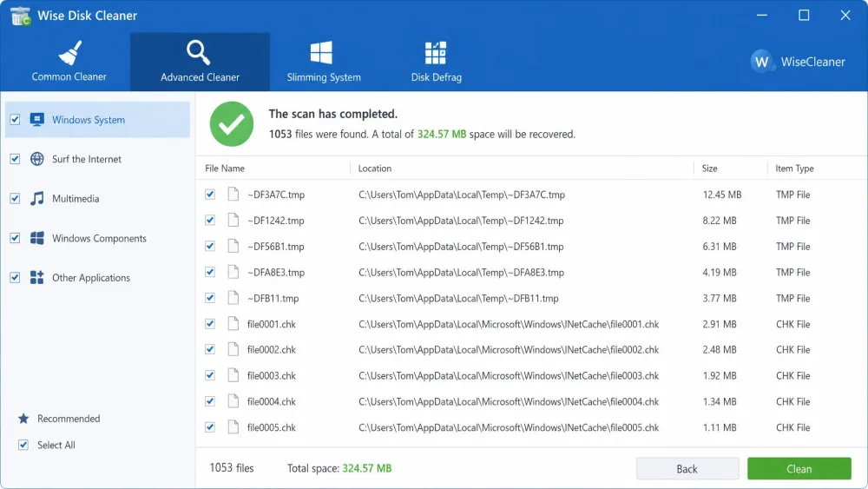Uncheck the Windows System checkbox

15,120
